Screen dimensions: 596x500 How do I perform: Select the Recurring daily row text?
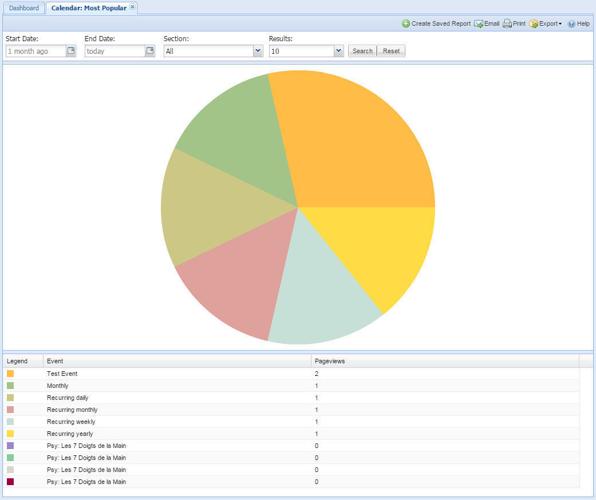coord(67,398)
